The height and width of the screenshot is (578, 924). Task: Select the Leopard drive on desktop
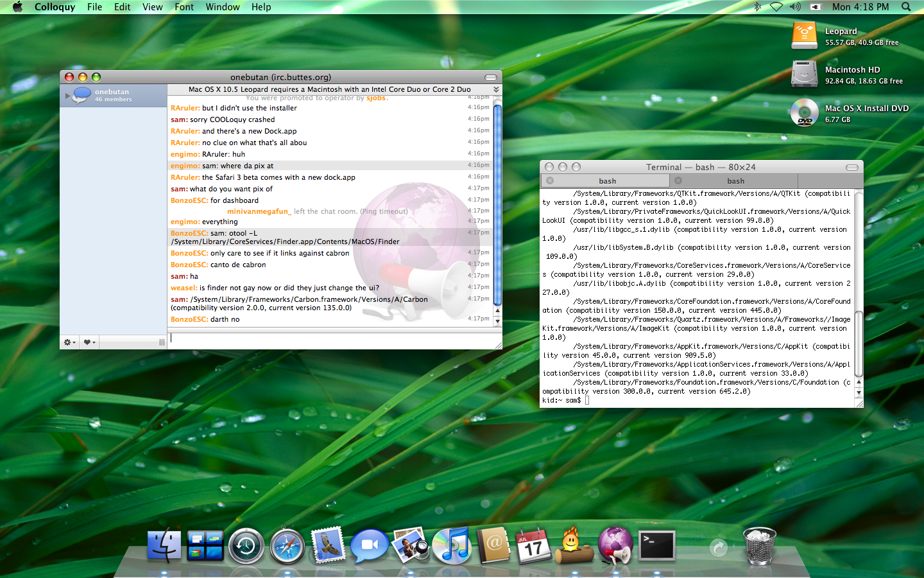(805, 36)
